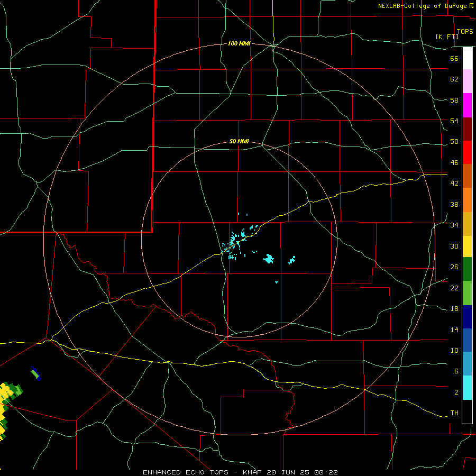Select the dark red legend swatch
The height and width of the screenshot is (476, 476).
467,129
